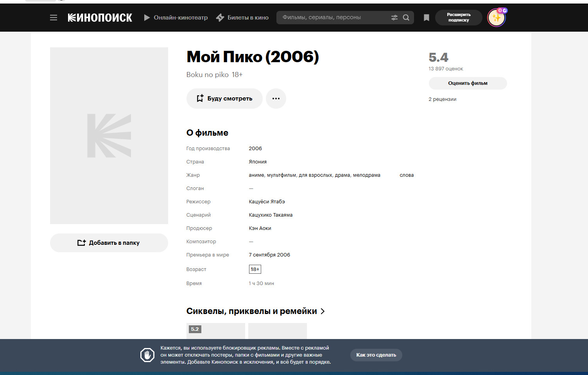588x375 pixels.
Task: Open the three-dots more options button
Action: [x=276, y=99]
